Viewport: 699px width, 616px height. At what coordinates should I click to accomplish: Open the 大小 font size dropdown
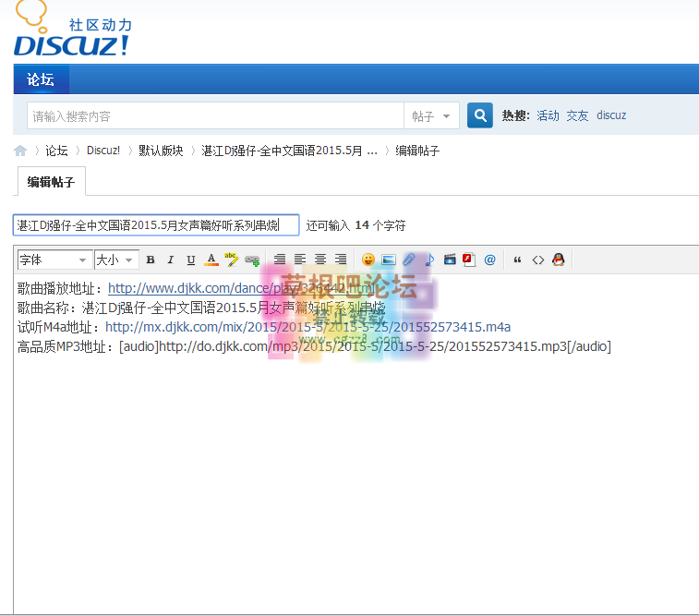point(116,260)
